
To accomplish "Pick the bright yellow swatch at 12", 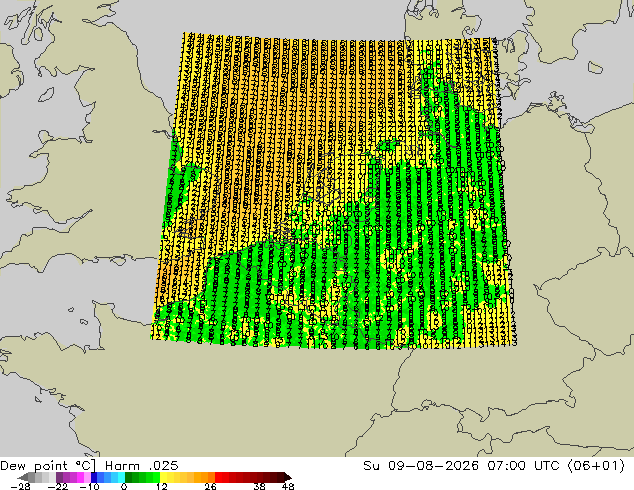I will pos(163,477).
